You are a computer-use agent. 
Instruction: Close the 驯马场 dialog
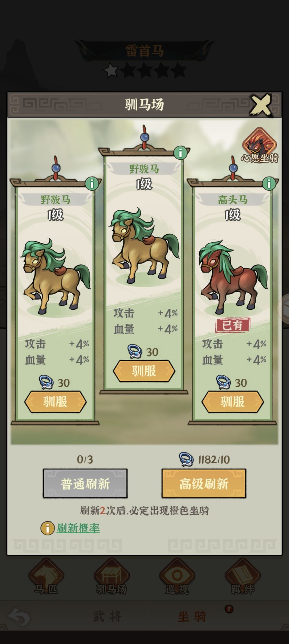[261, 105]
